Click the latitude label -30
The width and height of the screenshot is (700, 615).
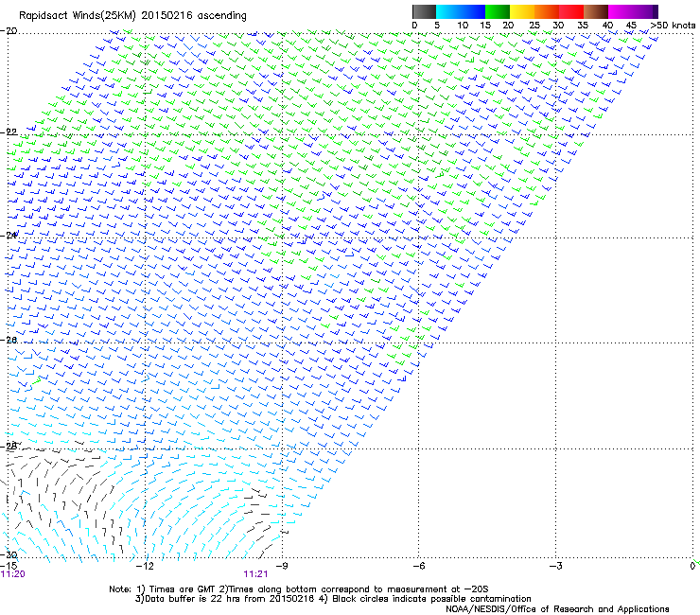9,555
